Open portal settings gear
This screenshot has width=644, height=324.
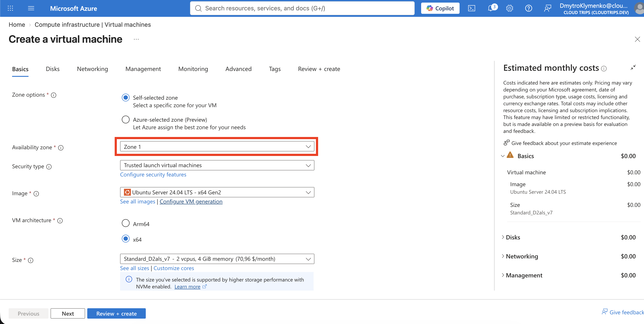pyautogui.click(x=509, y=8)
